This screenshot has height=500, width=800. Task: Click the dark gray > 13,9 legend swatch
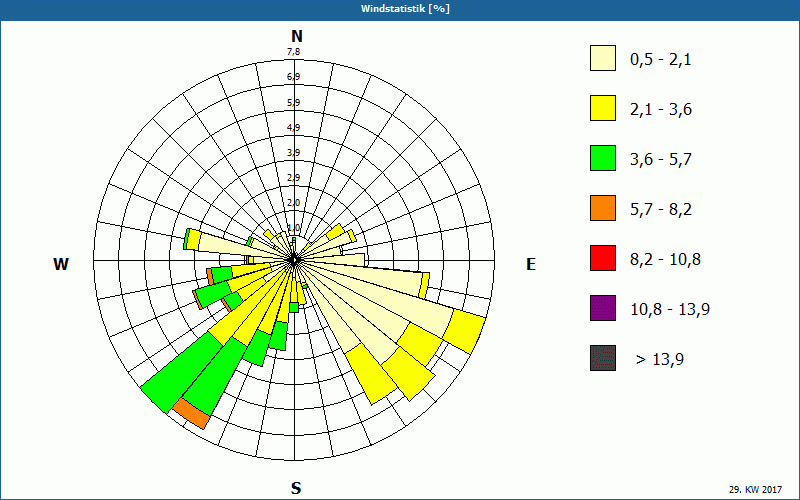[603, 358]
